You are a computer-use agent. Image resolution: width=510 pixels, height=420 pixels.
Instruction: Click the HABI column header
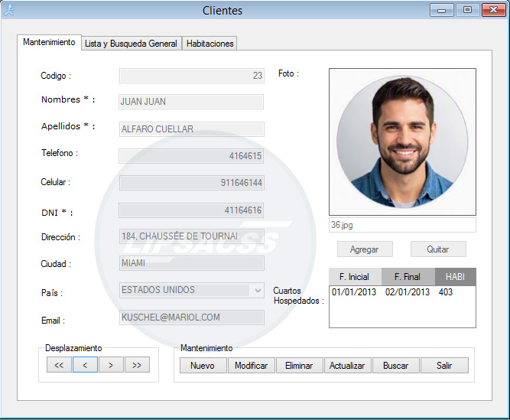[456, 277]
